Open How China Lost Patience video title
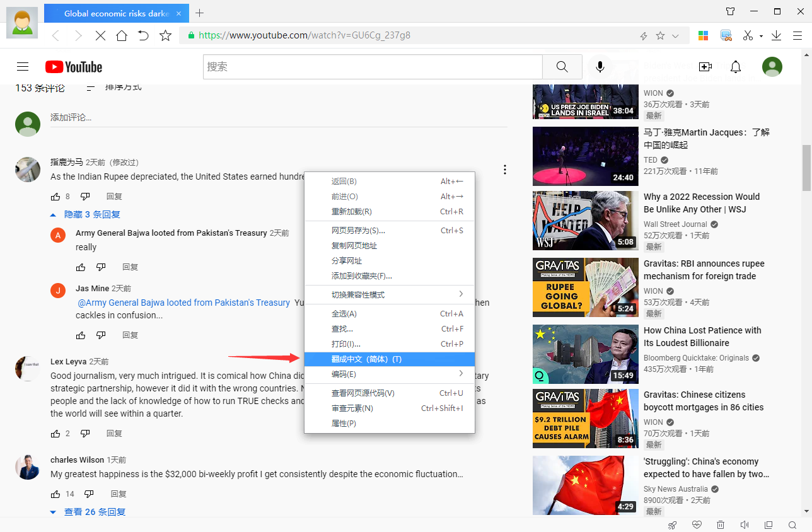 [702, 337]
